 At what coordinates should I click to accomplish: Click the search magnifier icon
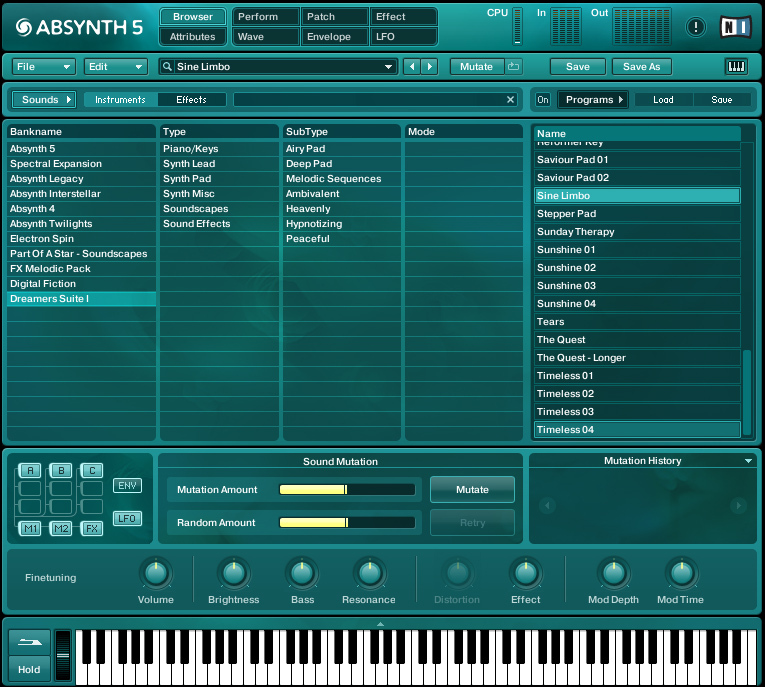[x=167, y=66]
